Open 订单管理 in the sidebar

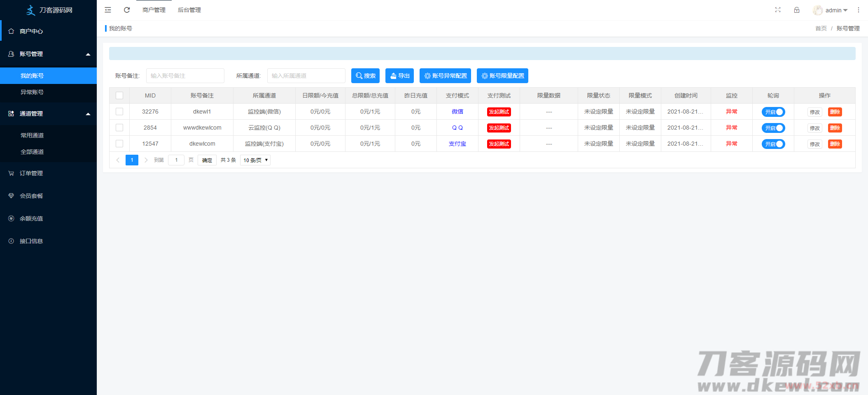31,173
